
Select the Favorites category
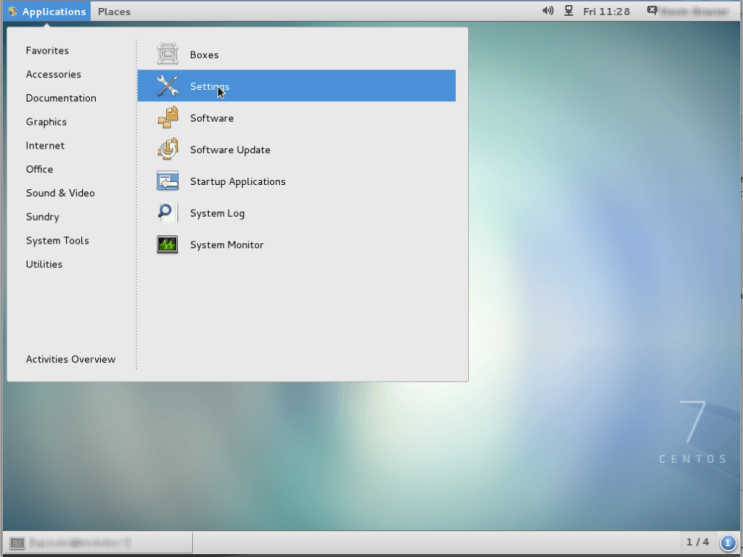(x=47, y=50)
